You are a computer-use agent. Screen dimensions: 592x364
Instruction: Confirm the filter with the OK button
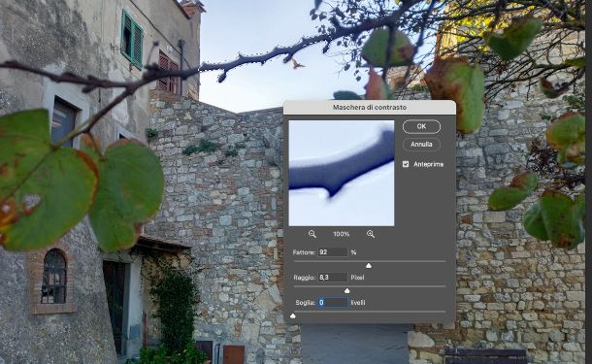coord(421,126)
